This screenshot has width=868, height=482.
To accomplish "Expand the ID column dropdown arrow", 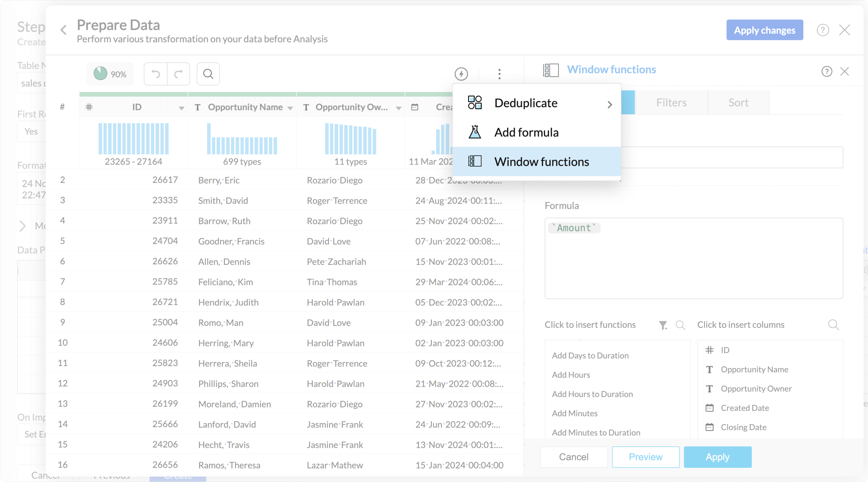I will click(x=181, y=108).
